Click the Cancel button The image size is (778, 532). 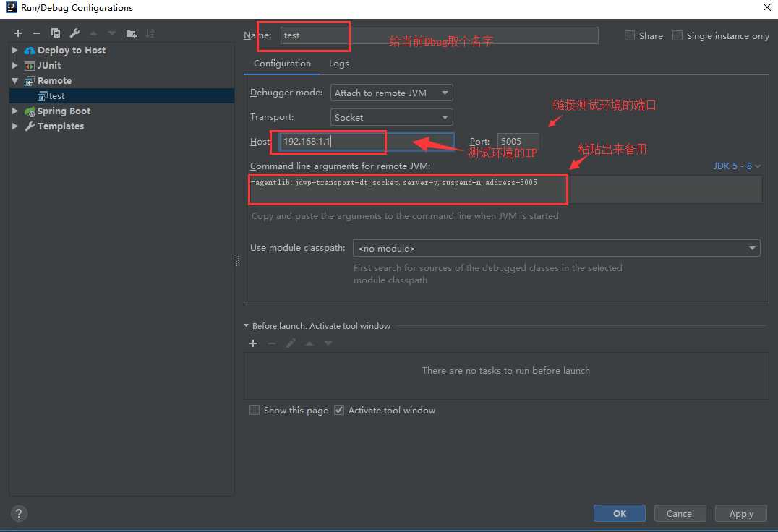pyautogui.click(x=680, y=514)
